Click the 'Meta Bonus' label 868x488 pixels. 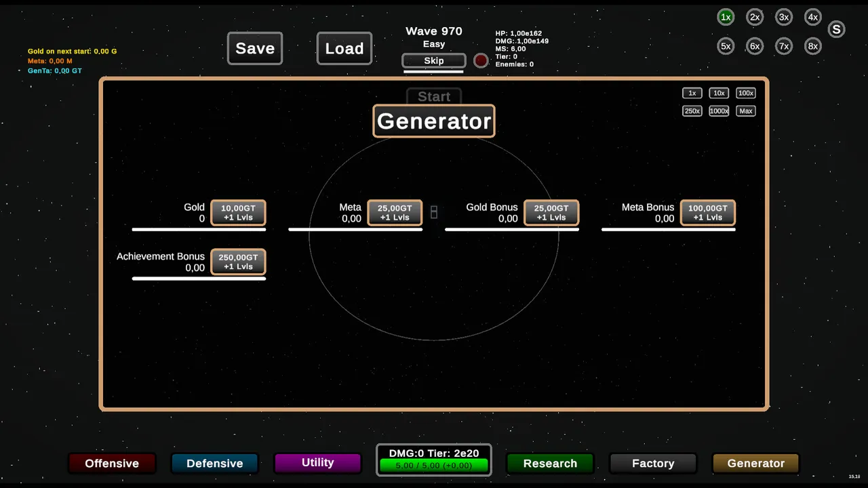click(648, 207)
